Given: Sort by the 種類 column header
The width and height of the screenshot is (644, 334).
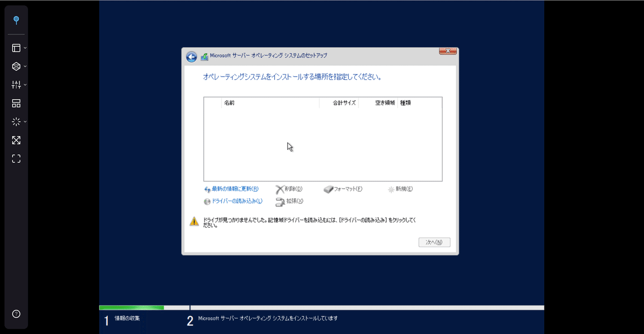Looking at the screenshot, I should click(420, 103).
